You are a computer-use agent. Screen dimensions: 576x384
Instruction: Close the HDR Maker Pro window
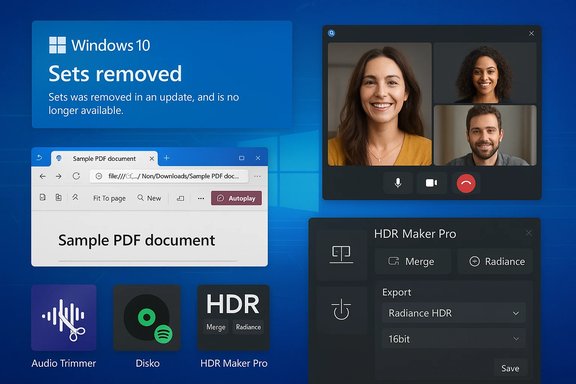click(x=529, y=233)
